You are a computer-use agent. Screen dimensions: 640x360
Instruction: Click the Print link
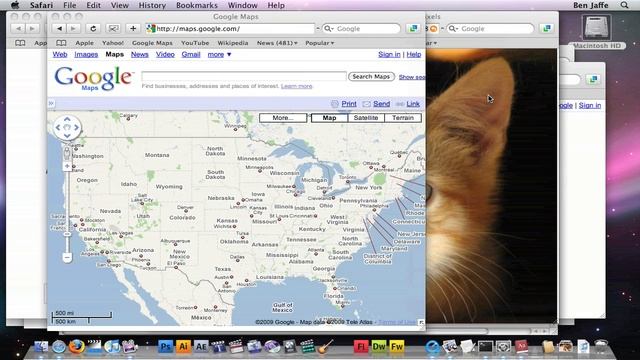click(349, 104)
